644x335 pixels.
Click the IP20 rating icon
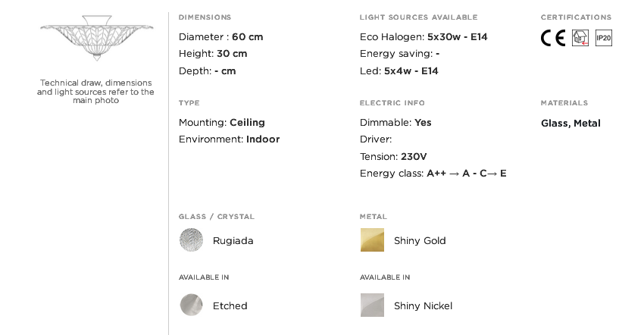(604, 38)
